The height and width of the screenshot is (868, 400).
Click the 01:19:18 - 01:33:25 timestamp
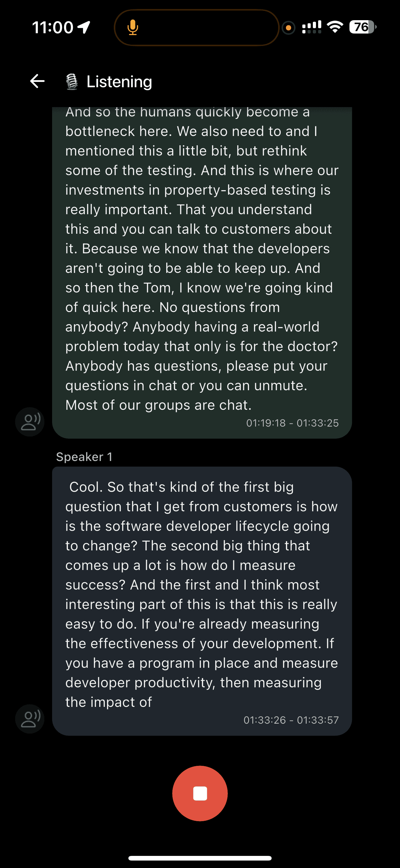click(292, 423)
